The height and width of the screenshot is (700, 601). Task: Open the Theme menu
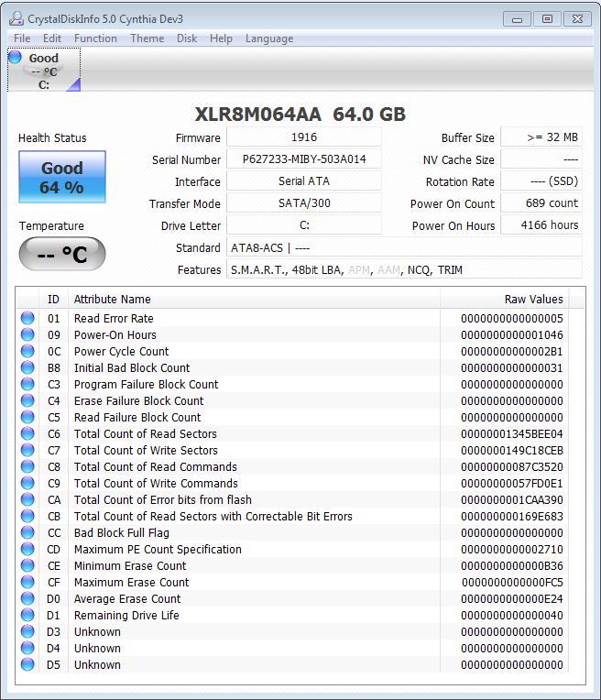(147, 38)
